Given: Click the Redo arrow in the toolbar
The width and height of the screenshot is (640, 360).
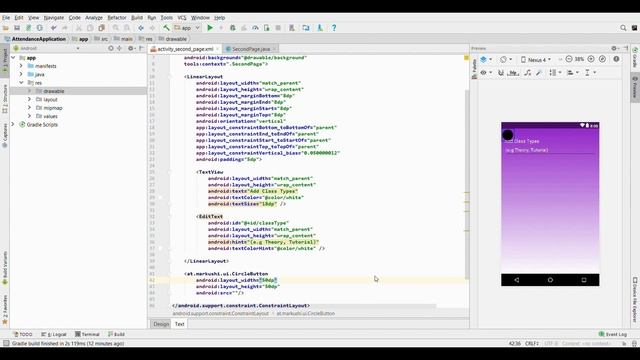Looking at the screenshot, I should 64,28.
